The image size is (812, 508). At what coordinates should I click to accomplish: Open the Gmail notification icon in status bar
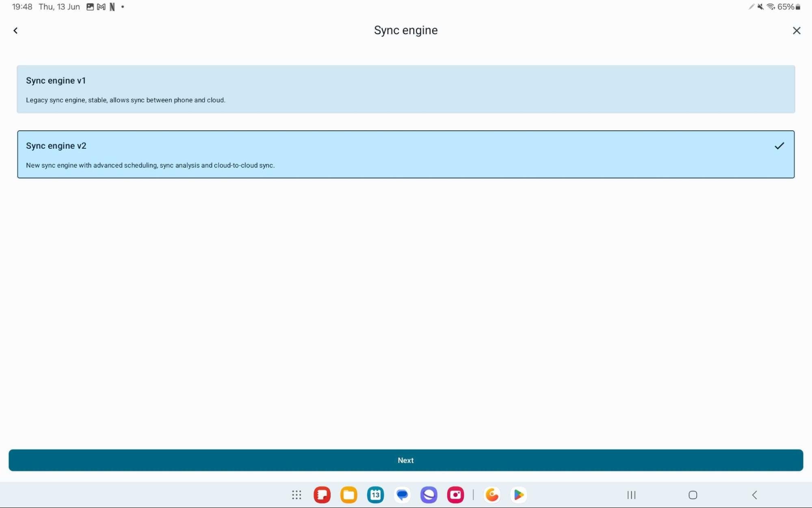101,7
